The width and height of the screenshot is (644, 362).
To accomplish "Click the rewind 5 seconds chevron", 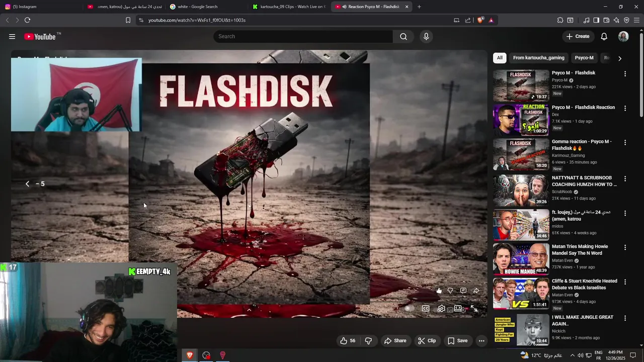I will pos(28,184).
